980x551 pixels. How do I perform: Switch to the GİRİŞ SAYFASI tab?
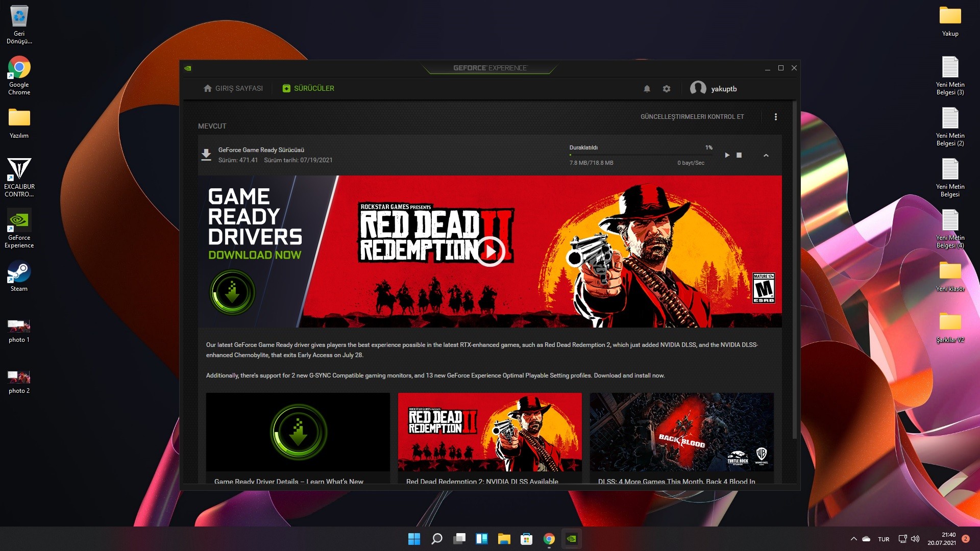coord(233,88)
